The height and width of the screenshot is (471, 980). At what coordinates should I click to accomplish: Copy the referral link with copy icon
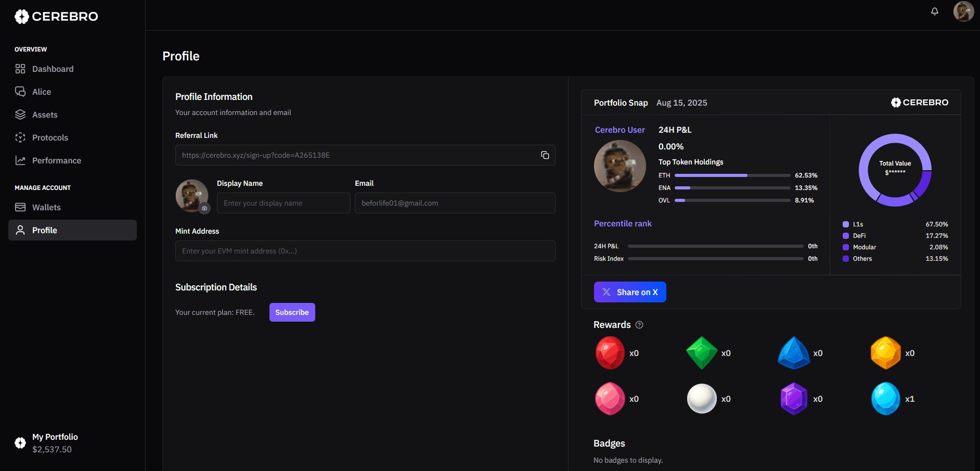pyautogui.click(x=545, y=155)
